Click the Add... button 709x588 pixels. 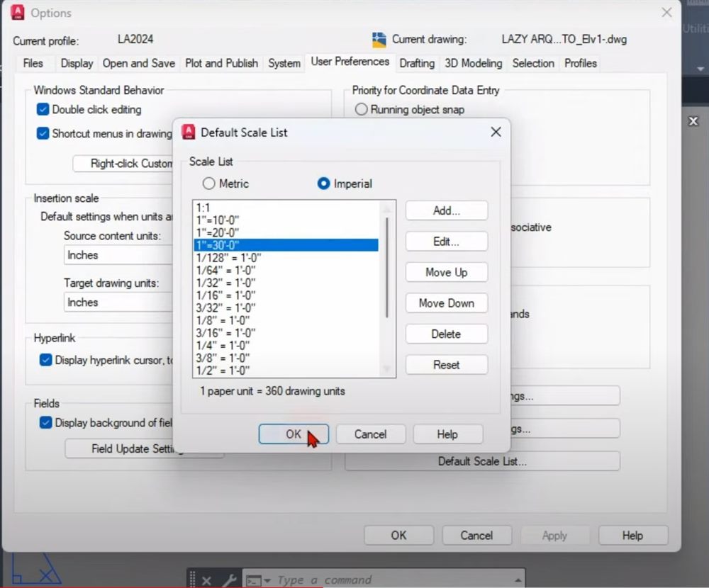point(446,210)
